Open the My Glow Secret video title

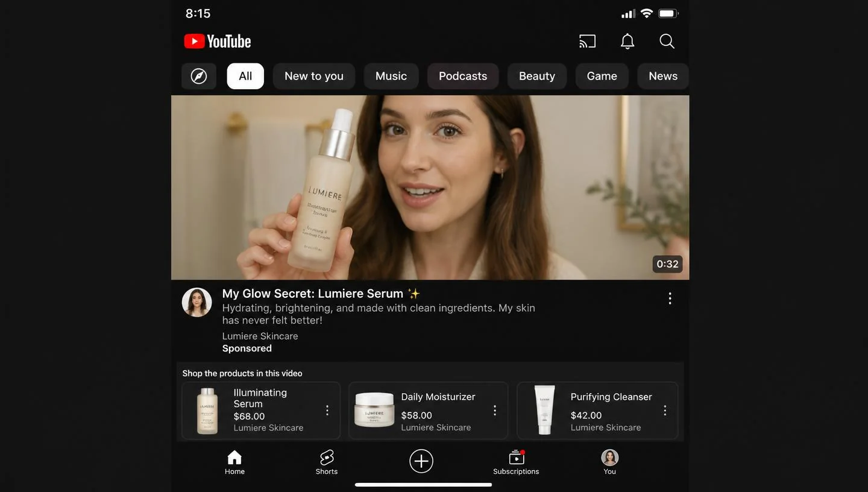pyautogui.click(x=321, y=294)
